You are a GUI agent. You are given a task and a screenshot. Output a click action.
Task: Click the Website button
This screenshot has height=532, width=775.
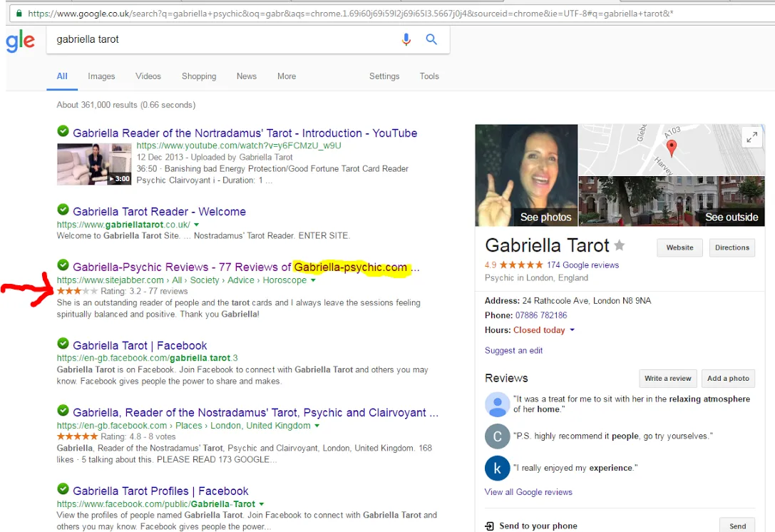(679, 247)
